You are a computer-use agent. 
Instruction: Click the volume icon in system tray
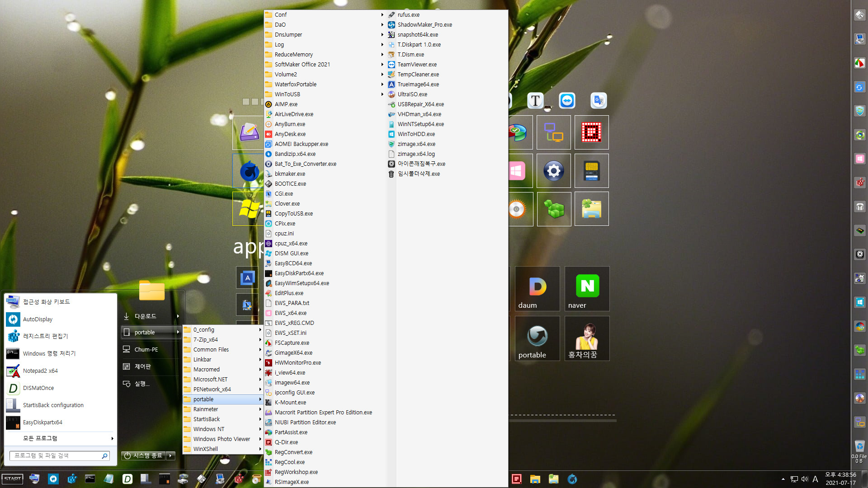tap(805, 479)
